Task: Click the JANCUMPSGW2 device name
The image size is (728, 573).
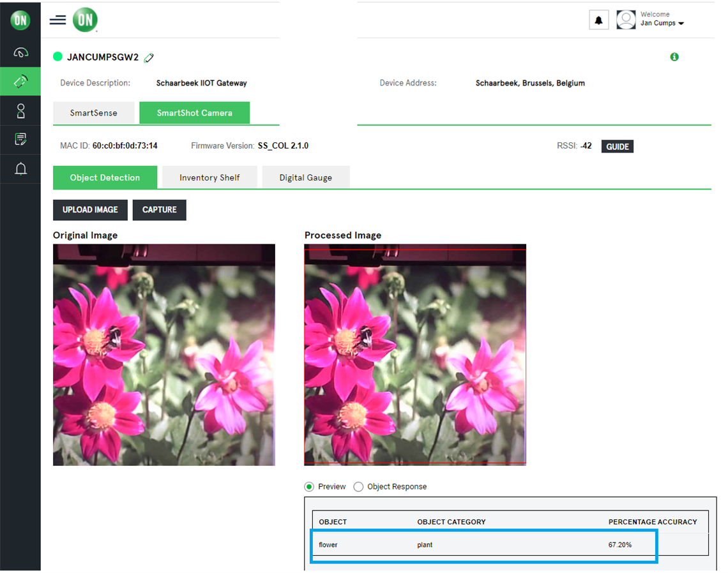Action: [x=103, y=57]
